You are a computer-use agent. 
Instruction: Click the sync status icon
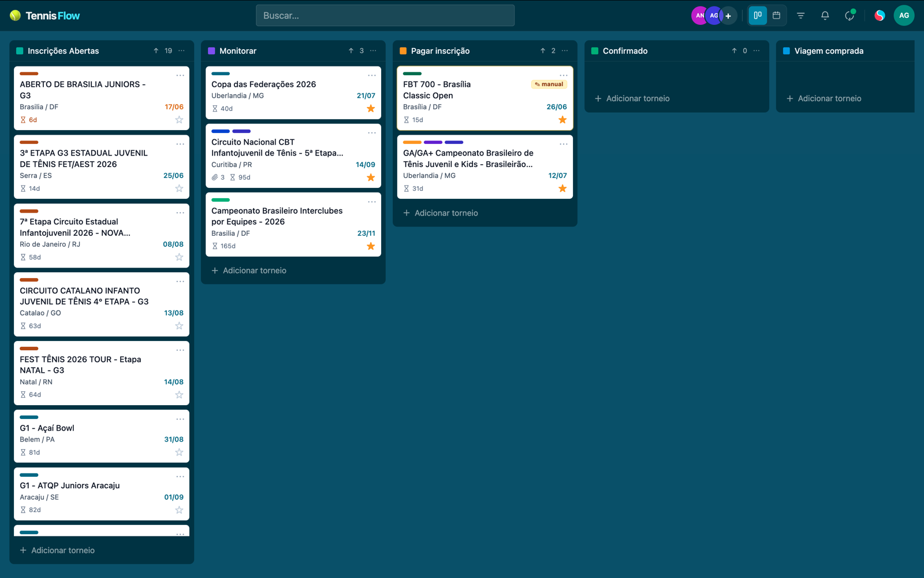(850, 16)
